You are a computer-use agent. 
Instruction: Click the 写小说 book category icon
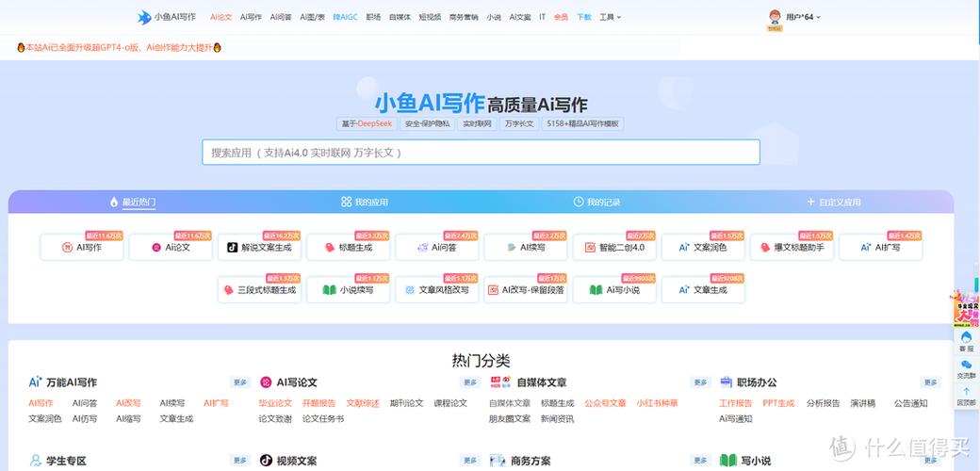(727, 461)
